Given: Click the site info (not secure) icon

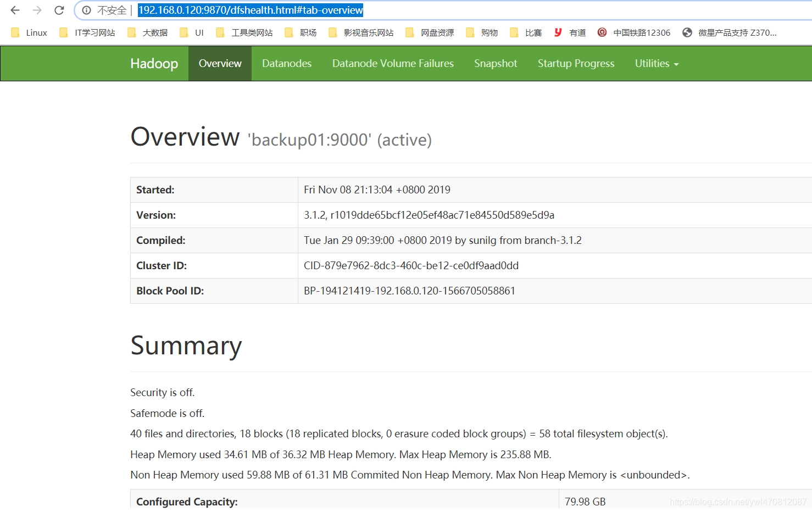Looking at the screenshot, I should click(87, 10).
